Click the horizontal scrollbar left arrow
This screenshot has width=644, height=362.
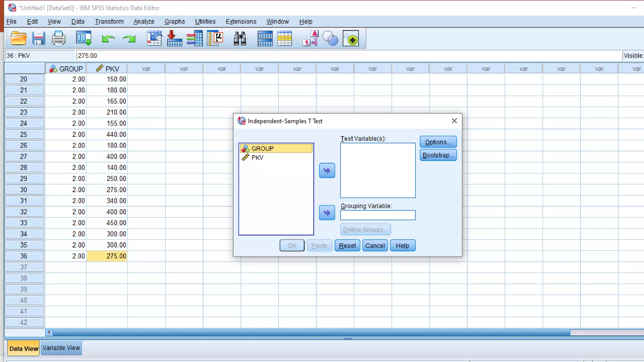coord(49,332)
